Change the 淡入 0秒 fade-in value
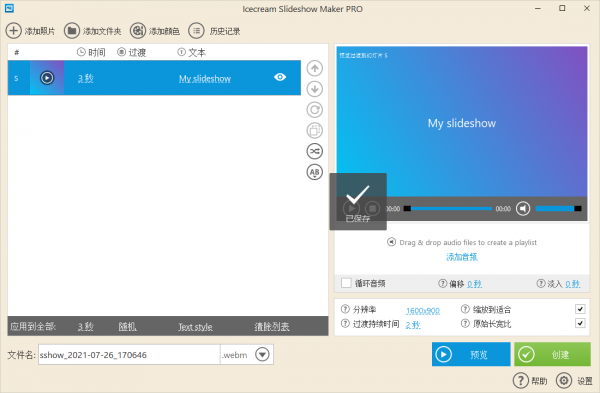600x393 pixels. (x=573, y=284)
